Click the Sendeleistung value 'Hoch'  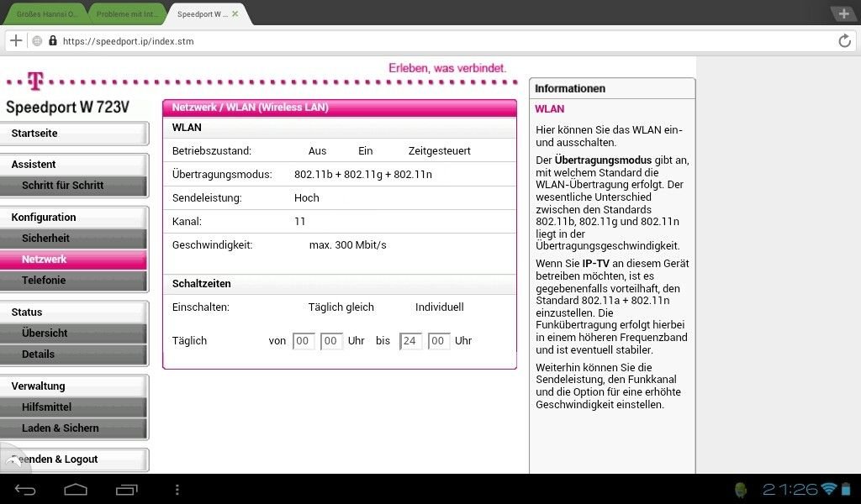click(306, 198)
